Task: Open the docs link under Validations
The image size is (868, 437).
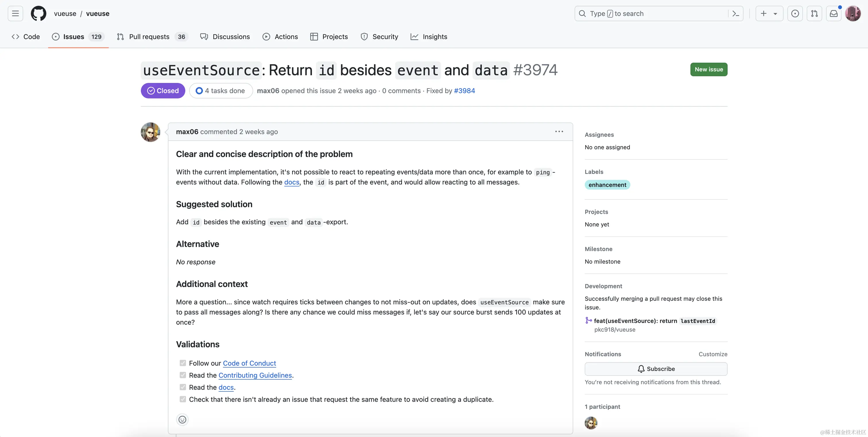Action: (226, 387)
